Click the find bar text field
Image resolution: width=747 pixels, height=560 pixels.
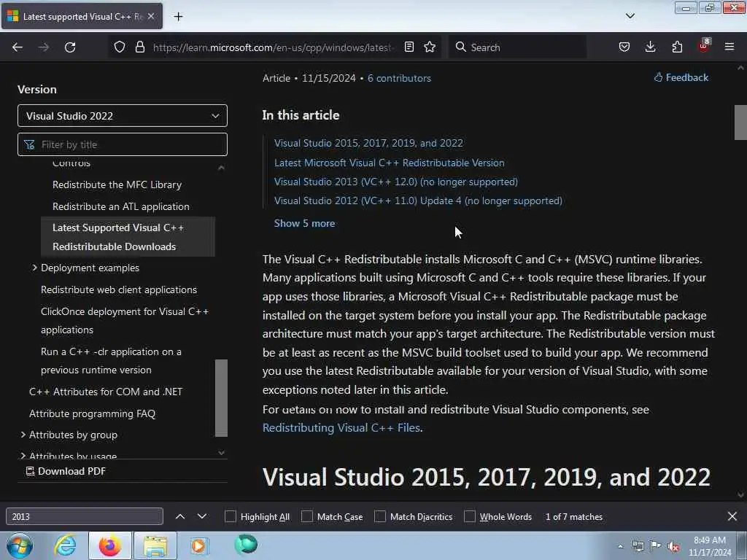tap(85, 516)
